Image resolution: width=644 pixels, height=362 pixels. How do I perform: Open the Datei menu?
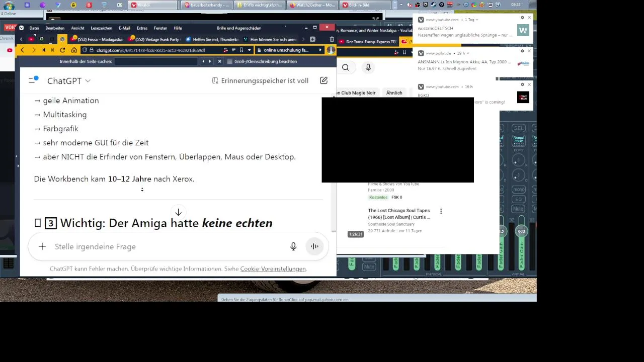point(34,28)
